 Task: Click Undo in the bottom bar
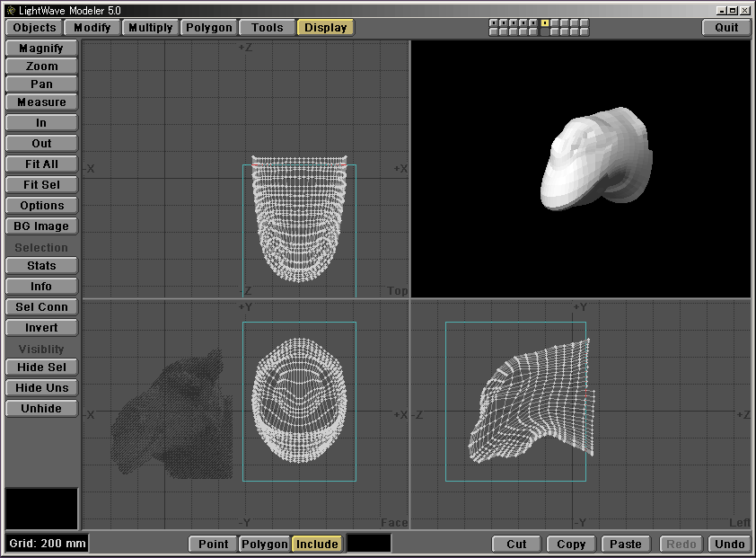pos(729,544)
